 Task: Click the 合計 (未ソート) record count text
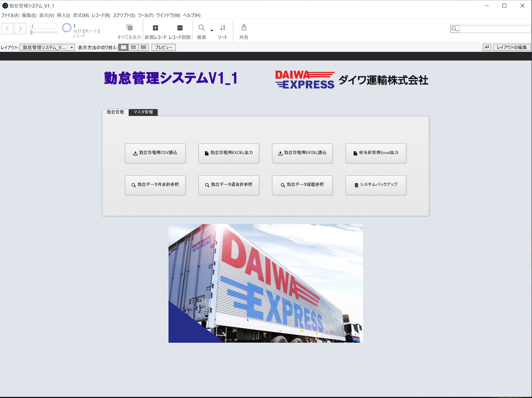pos(86,31)
